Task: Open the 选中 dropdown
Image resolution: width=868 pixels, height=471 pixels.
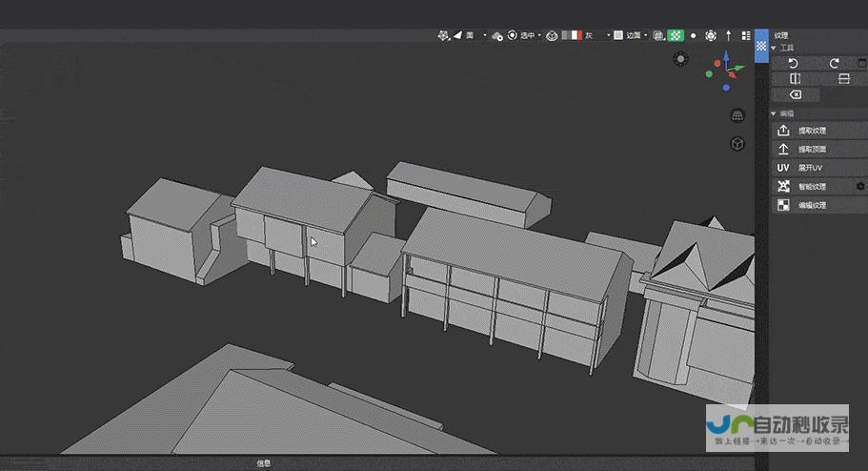Action: pos(531,35)
